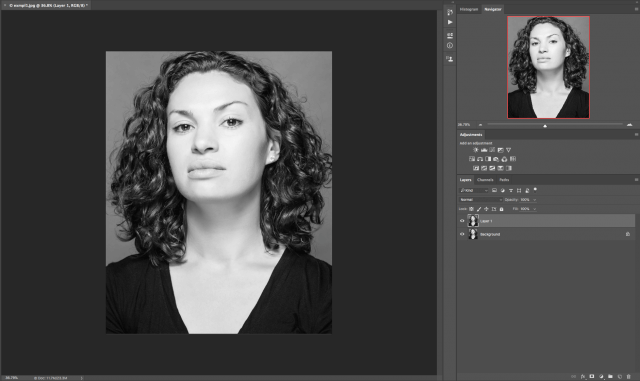Open the Fill slider dropdown arrow
The width and height of the screenshot is (640, 381).
point(535,209)
